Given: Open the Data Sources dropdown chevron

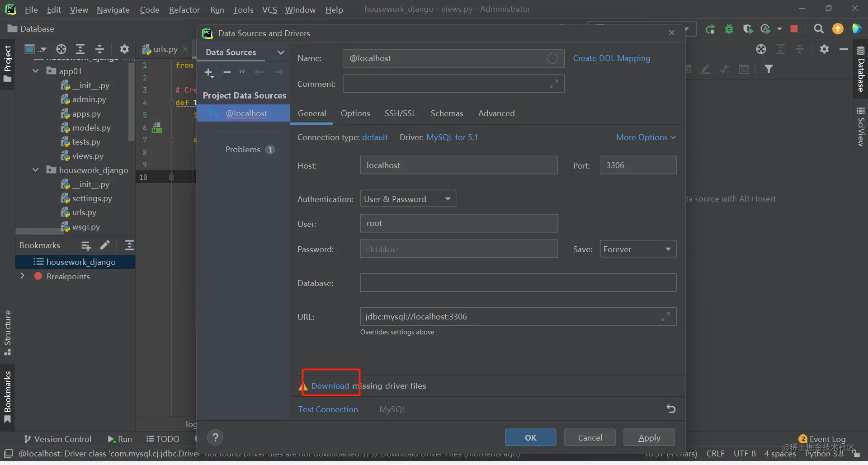Looking at the screenshot, I should click(x=281, y=52).
